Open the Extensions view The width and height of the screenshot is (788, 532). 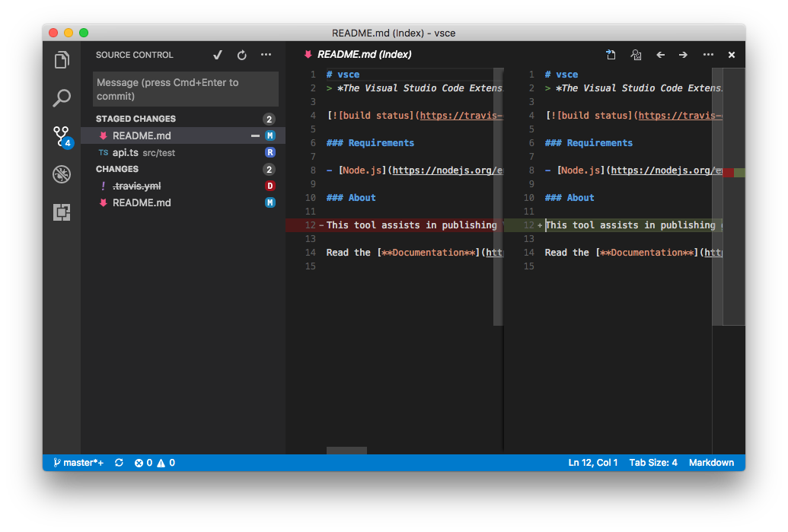pos(61,212)
